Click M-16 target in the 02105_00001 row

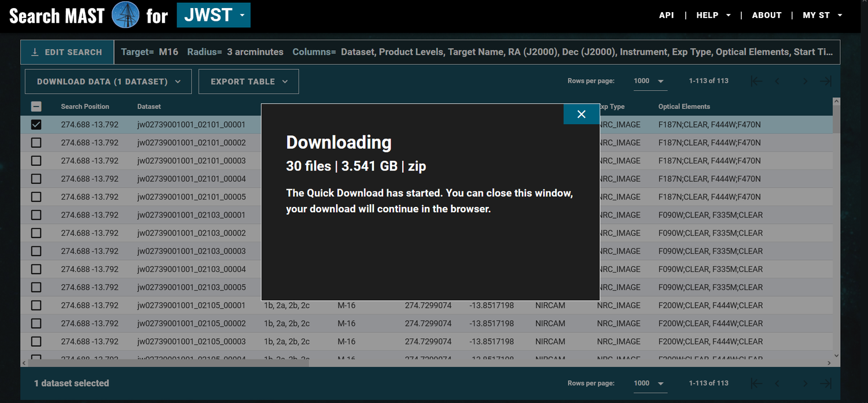[347, 305]
